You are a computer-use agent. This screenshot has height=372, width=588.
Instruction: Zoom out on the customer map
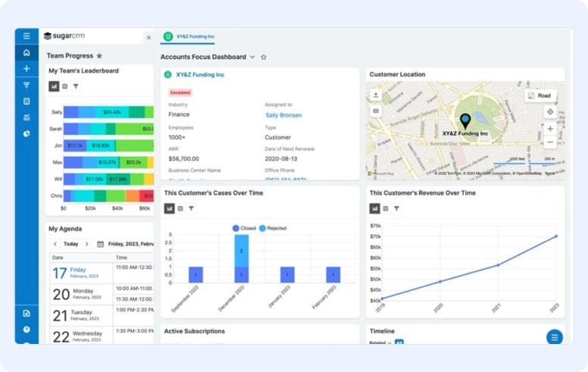pos(550,142)
